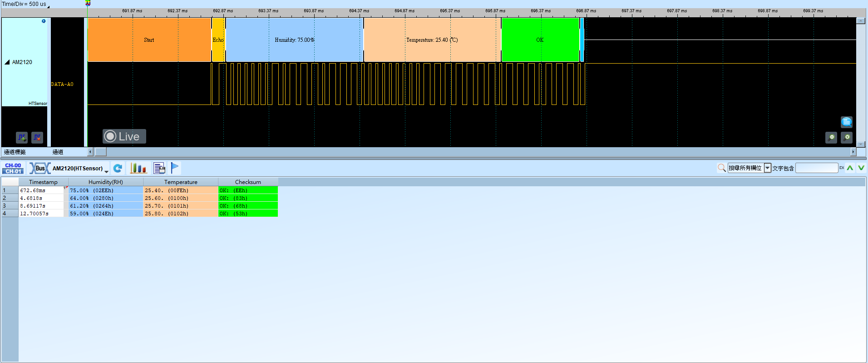The width and height of the screenshot is (868, 363).
Task: Open the blue comment bubble icon
Action: click(847, 122)
